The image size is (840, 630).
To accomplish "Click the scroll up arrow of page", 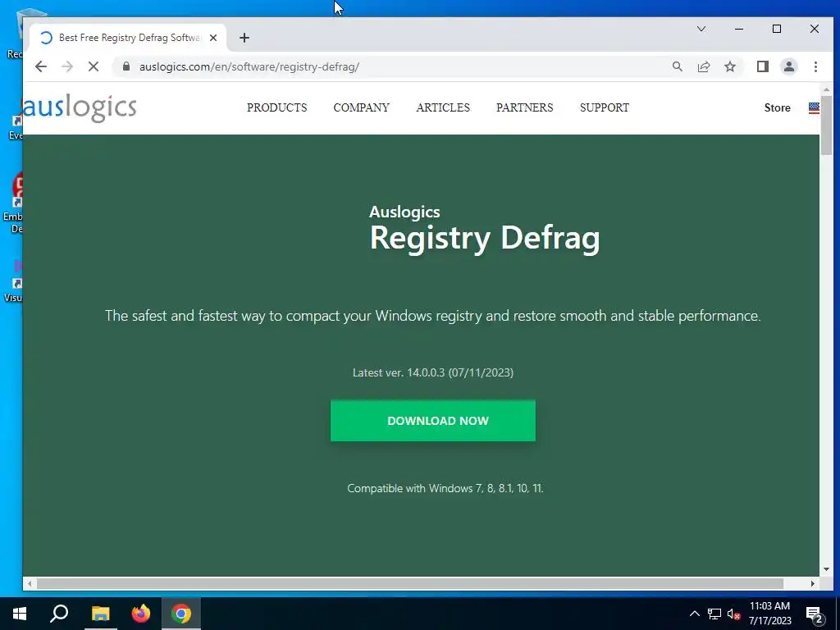I will tap(826, 89).
